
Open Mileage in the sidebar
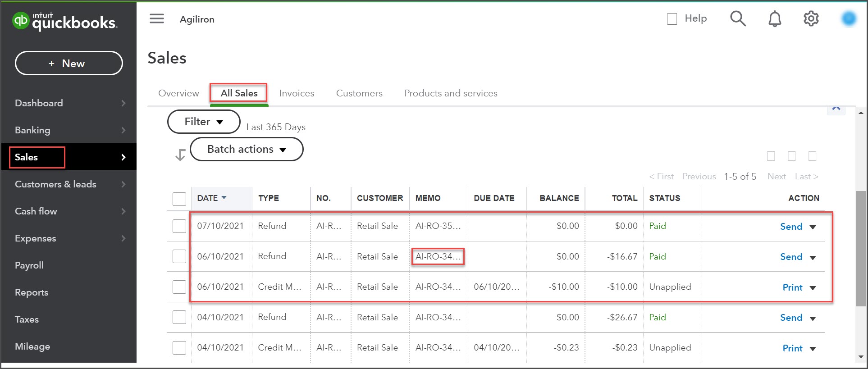[x=32, y=346]
